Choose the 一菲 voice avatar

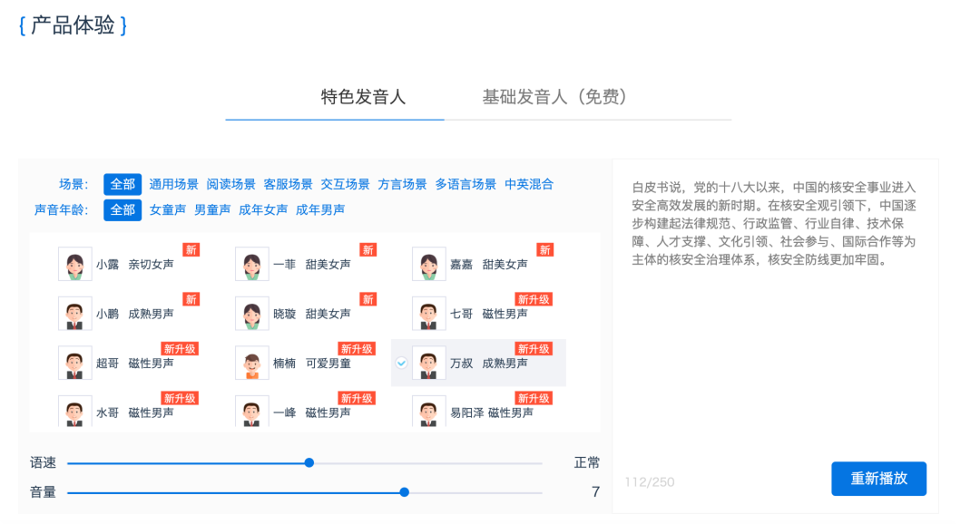coord(252,264)
